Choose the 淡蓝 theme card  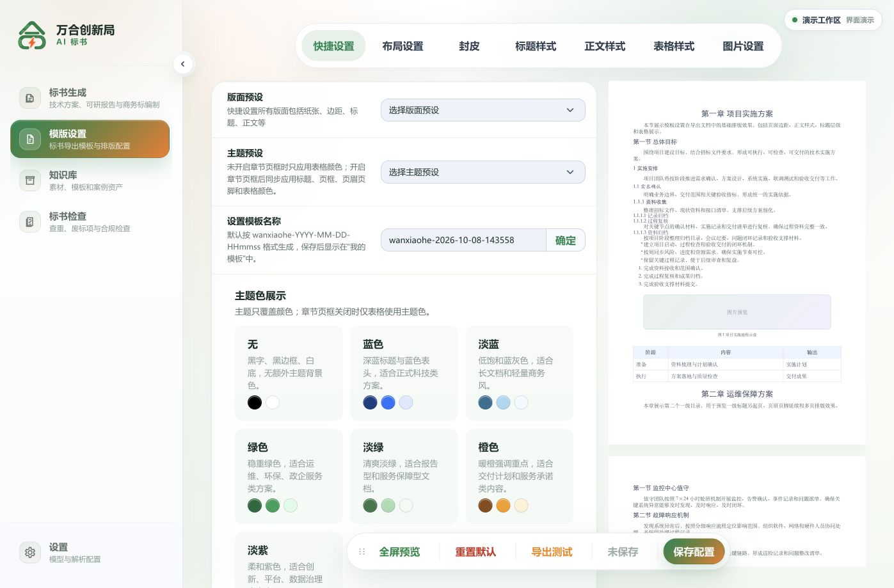coord(520,373)
